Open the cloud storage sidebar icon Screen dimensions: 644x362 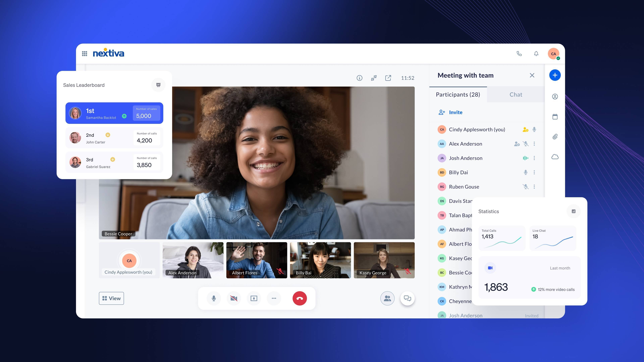[555, 157]
